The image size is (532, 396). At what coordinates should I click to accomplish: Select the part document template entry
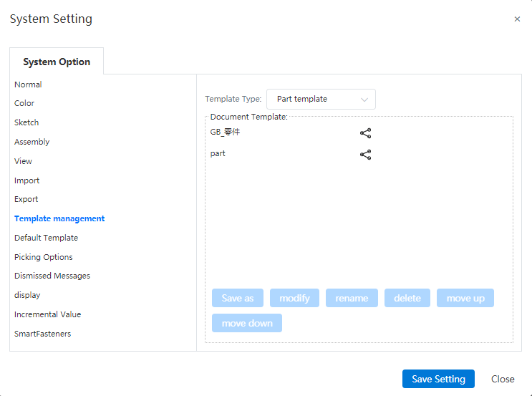coord(218,153)
